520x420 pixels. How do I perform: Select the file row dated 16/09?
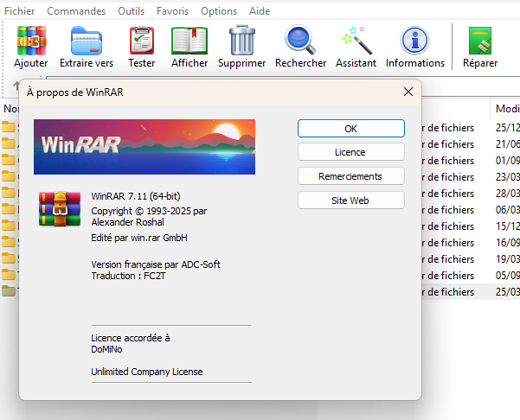click(471, 243)
